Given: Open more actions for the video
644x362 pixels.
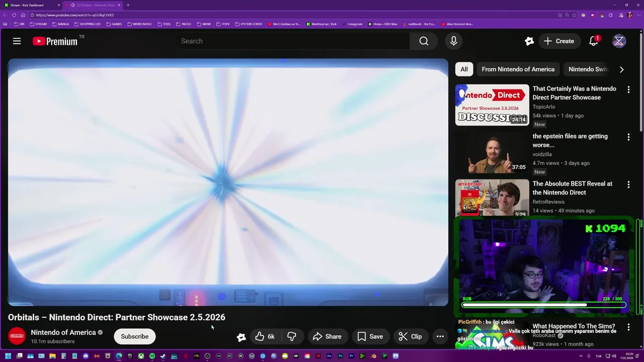Looking at the screenshot, I should pos(440,336).
